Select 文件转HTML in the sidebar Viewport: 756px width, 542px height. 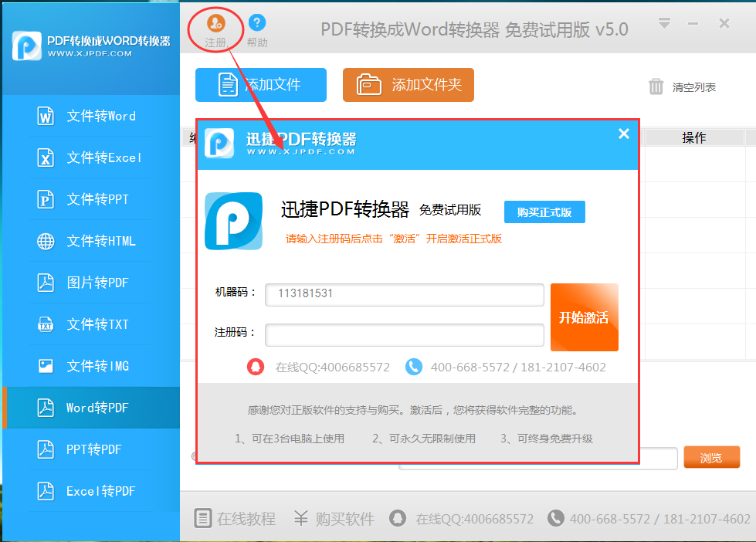(91, 241)
